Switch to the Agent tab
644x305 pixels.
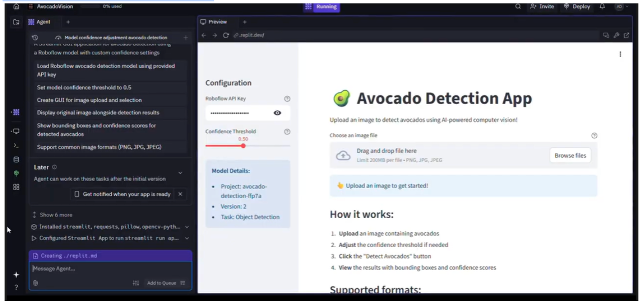point(40,22)
